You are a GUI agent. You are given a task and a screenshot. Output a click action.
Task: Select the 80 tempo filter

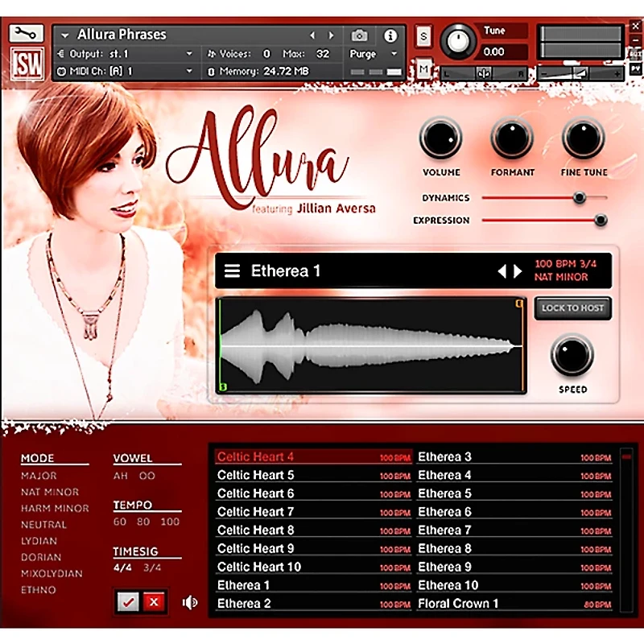pyautogui.click(x=143, y=522)
